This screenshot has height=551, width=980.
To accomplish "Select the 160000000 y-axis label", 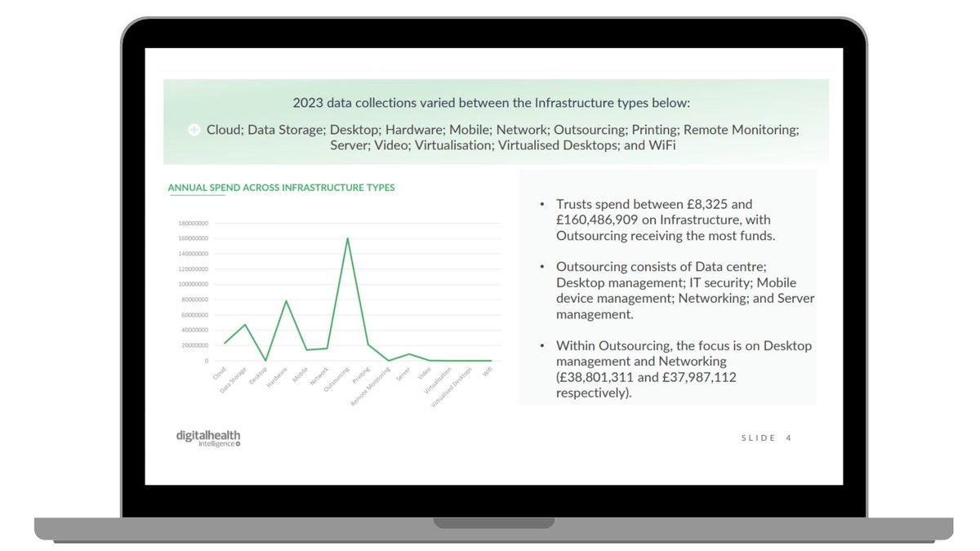I will point(193,238).
